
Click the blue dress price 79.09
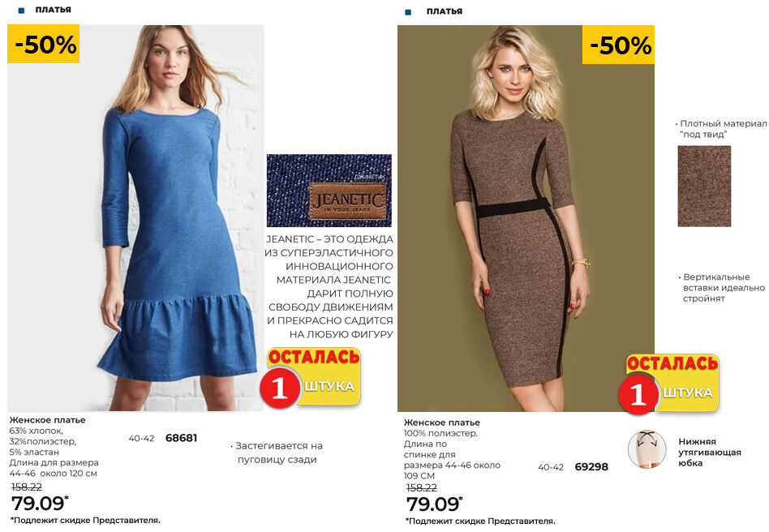[40, 504]
